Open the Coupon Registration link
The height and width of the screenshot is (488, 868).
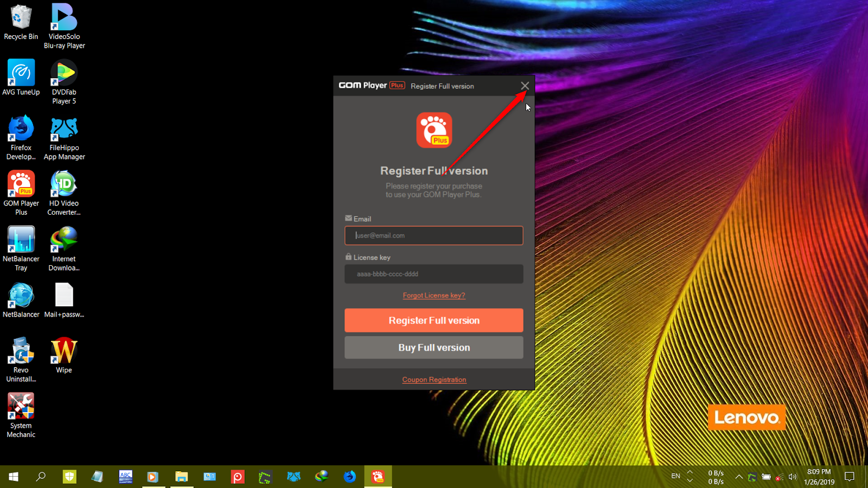click(434, 380)
